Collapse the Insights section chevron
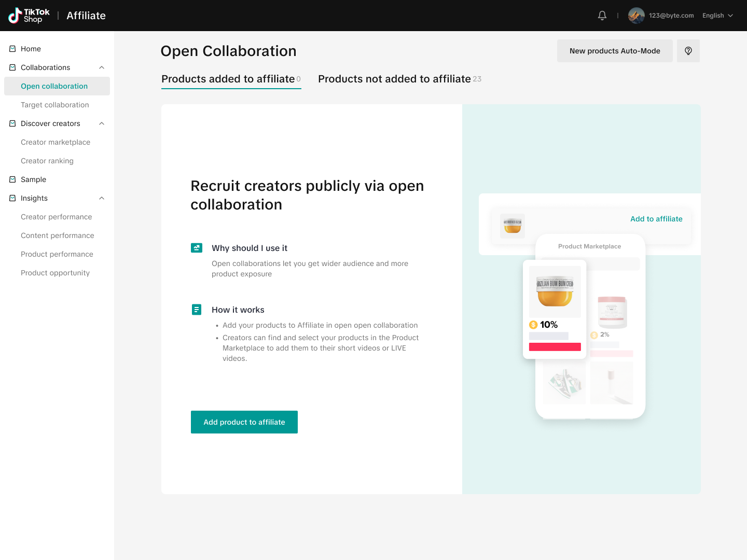 pyautogui.click(x=102, y=198)
